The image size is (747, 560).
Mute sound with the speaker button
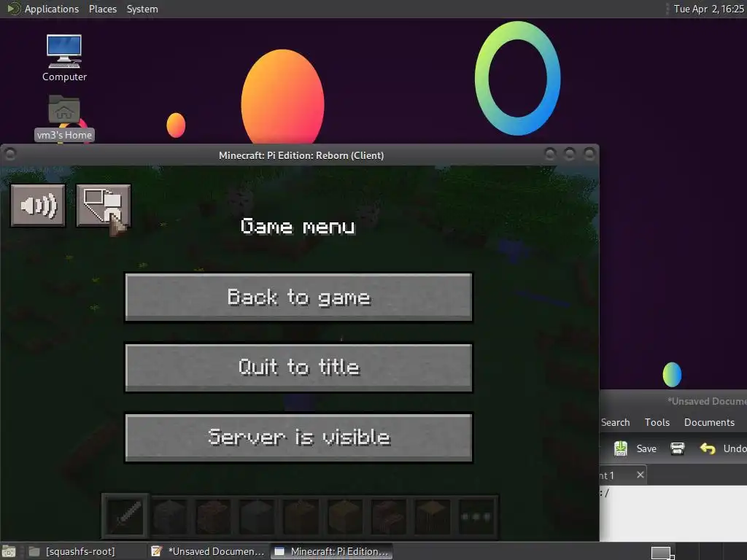coord(38,206)
